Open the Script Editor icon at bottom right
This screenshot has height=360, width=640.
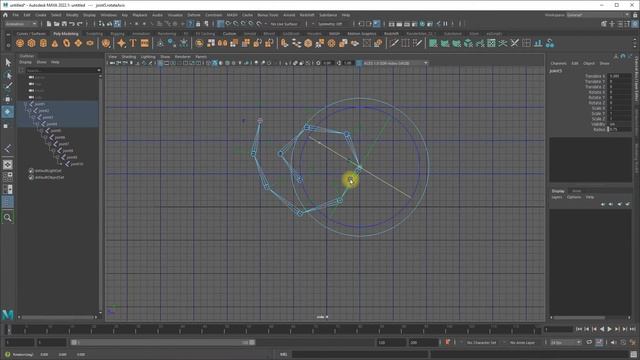coord(633,354)
